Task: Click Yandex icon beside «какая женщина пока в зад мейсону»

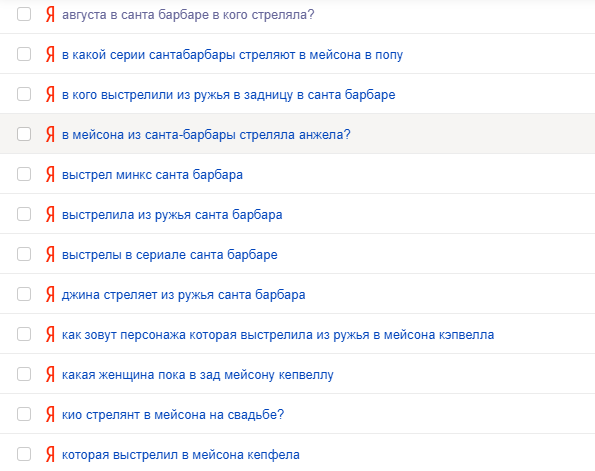Action: (50, 375)
